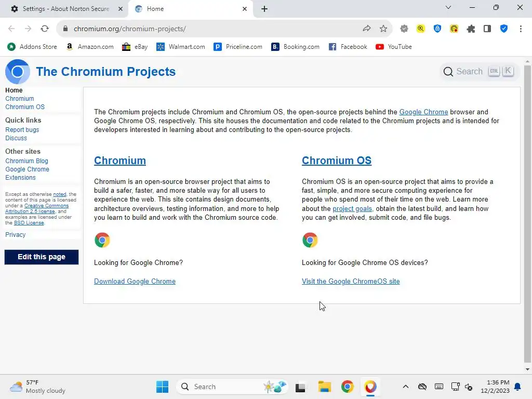The height and width of the screenshot is (399, 532).
Task: Open the Chromium heading link
Action: pos(120,161)
